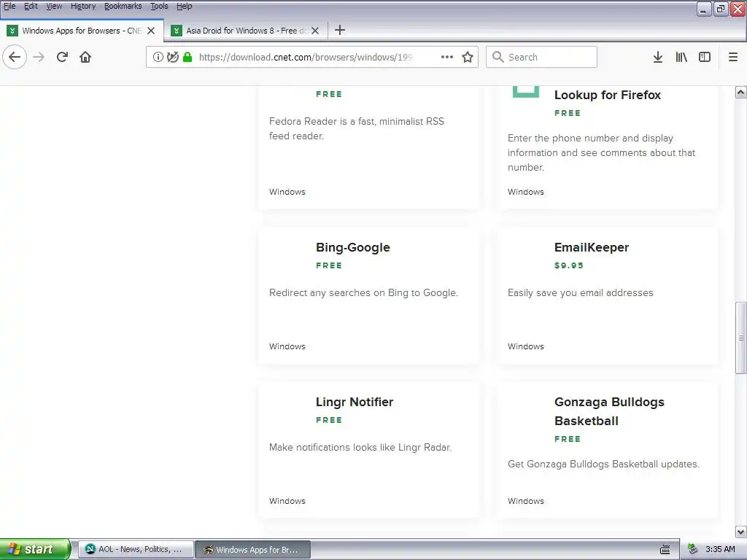Open the Tools menu
Screen dimensions: 747x560
(x=159, y=6)
